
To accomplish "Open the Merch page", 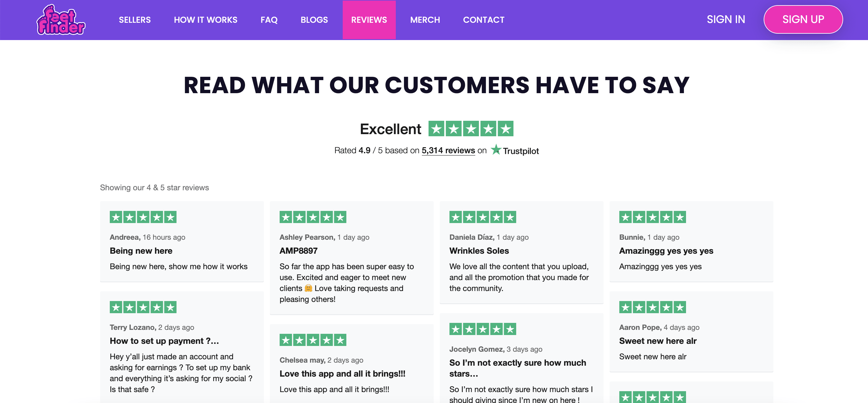I will click(x=425, y=20).
